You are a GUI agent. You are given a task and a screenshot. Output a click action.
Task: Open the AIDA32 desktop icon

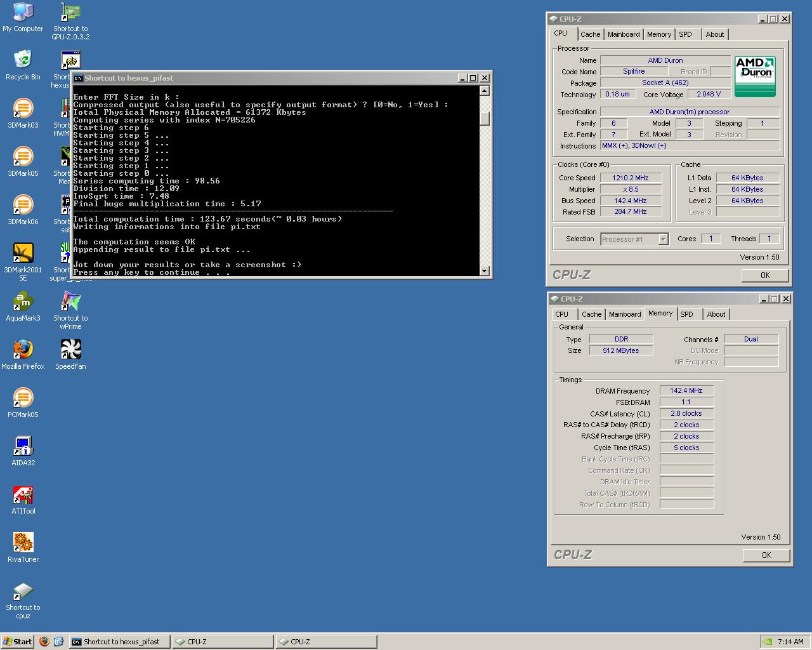[23, 451]
